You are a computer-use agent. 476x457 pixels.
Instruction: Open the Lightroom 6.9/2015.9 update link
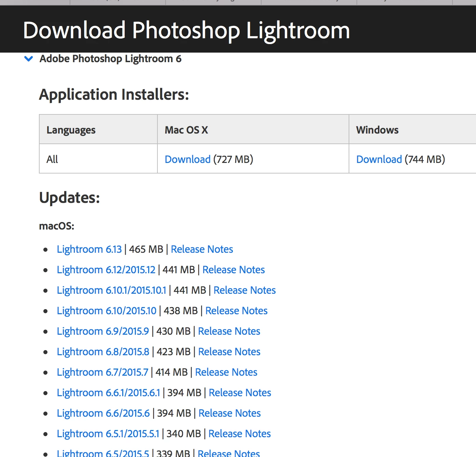click(103, 331)
